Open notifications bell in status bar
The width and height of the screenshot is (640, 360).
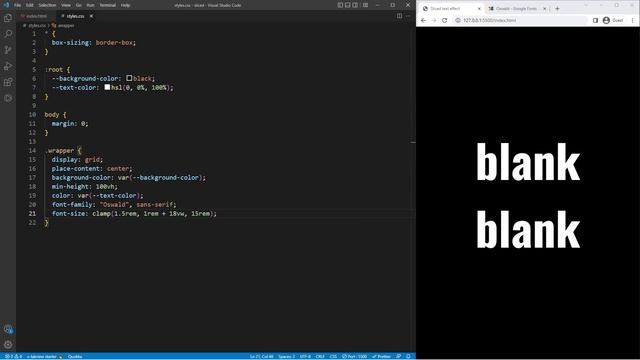coord(408,356)
